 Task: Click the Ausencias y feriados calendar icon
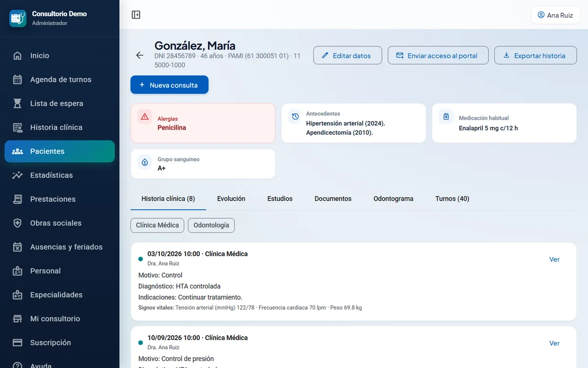tap(18, 247)
